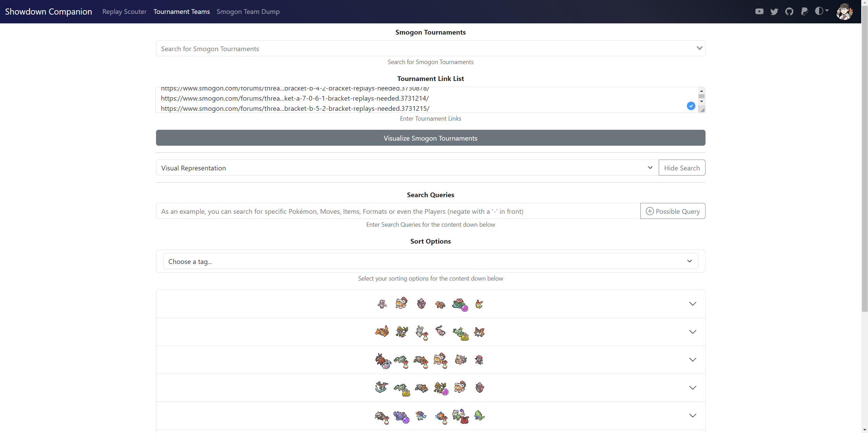This screenshot has height=433, width=868.
Task: Click the Enter Tournament Links helper text
Action: pyautogui.click(x=430, y=119)
